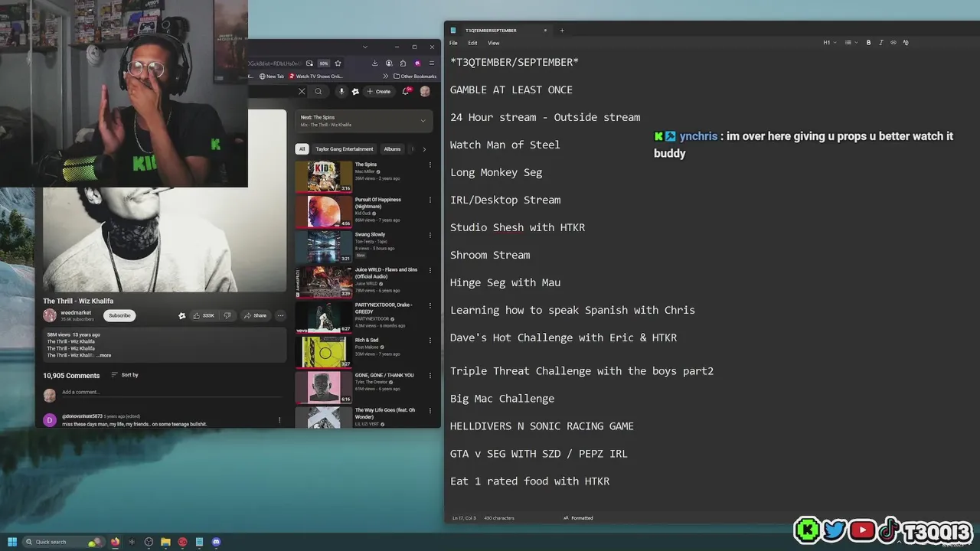This screenshot has width=980, height=551.
Task: Open YouTube notifications bell
Action: coord(406,91)
